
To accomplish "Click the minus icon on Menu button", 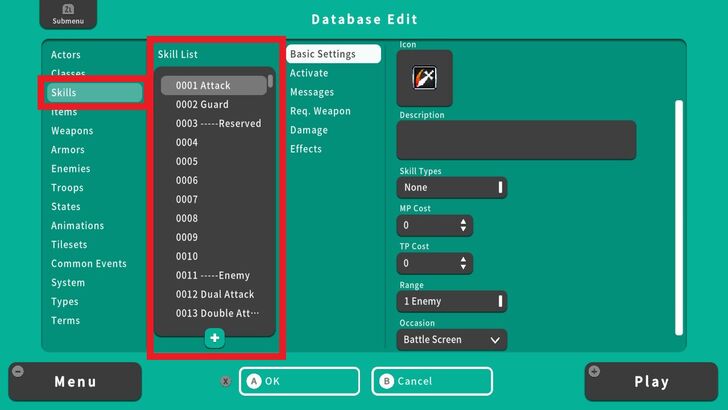I will tap(18, 371).
